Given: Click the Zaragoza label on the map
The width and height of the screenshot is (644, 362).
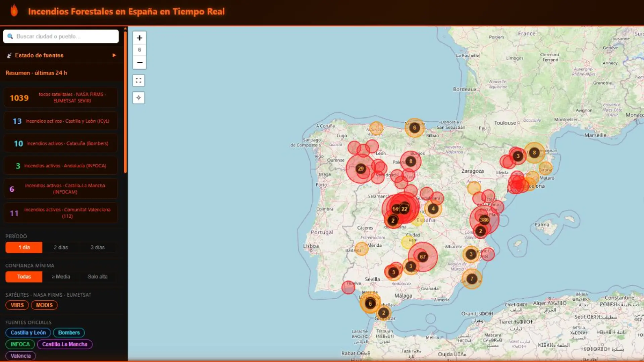Looking at the screenshot, I should pos(473,171).
